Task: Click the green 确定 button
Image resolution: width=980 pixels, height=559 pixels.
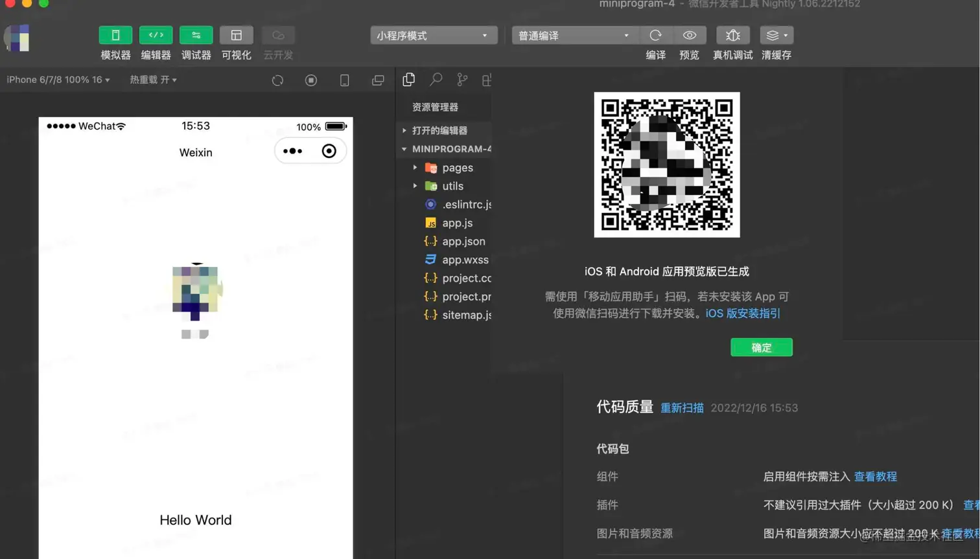Action: coord(761,347)
